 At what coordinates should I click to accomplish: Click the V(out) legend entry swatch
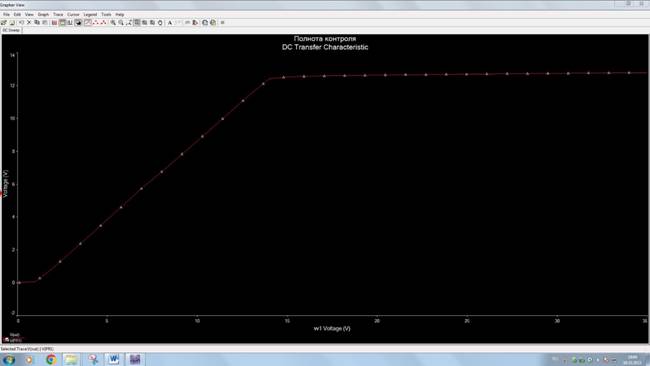(7, 340)
